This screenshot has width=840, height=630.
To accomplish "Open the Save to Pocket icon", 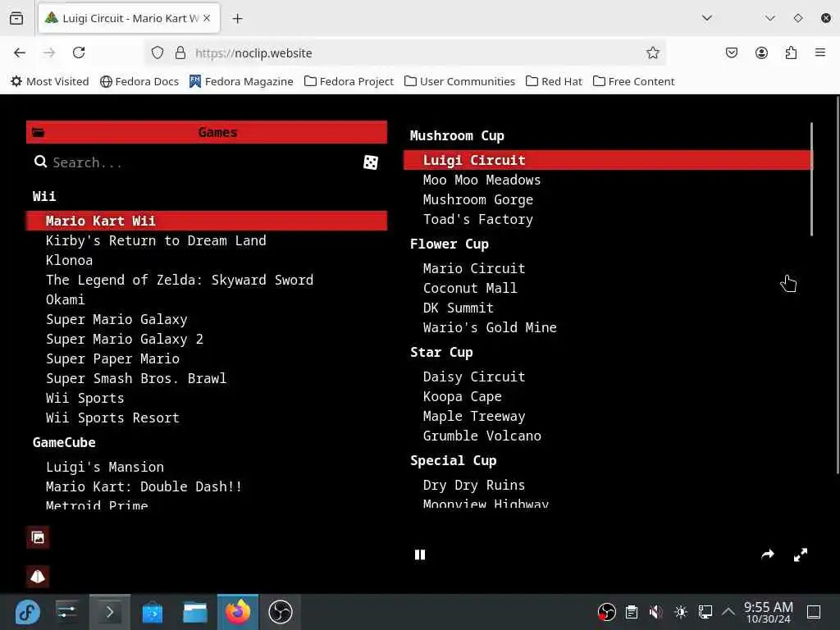I will pos(732,52).
